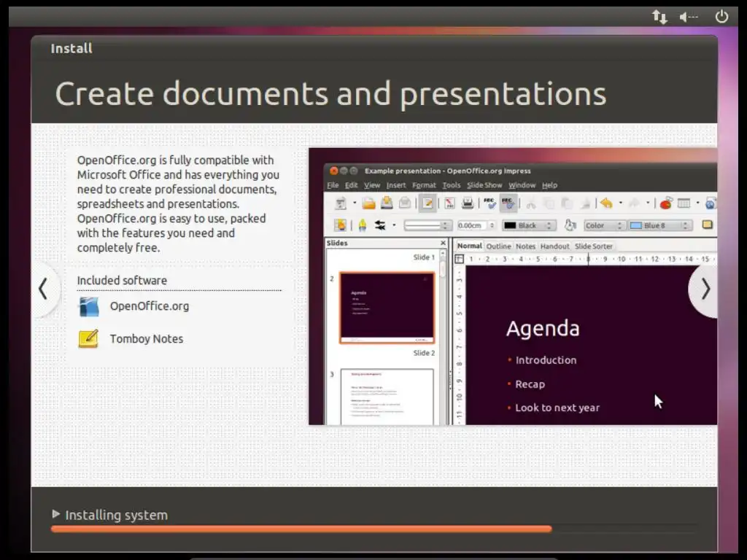Close the Slides panel with X
747x560 pixels.
[x=443, y=243]
